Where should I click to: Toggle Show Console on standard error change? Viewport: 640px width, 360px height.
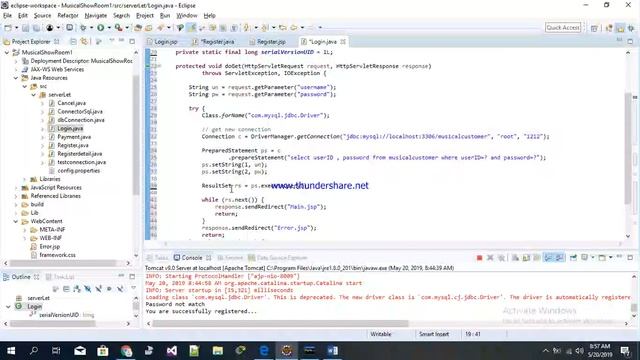[559, 258]
